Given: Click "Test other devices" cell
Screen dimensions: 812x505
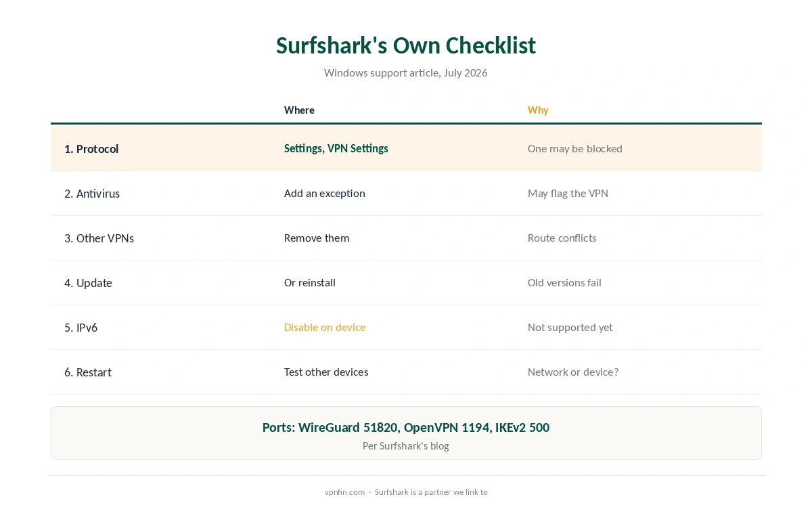Looking at the screenshot, I should tap(326, 372).
